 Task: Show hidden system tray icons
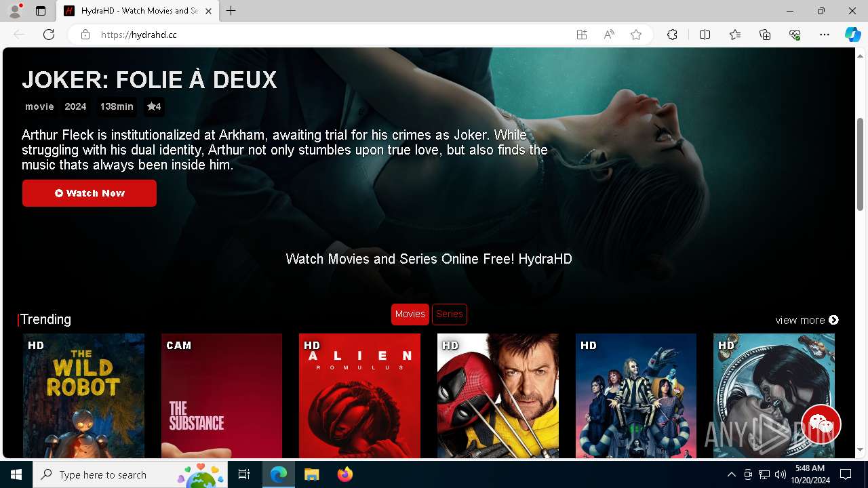731,474
